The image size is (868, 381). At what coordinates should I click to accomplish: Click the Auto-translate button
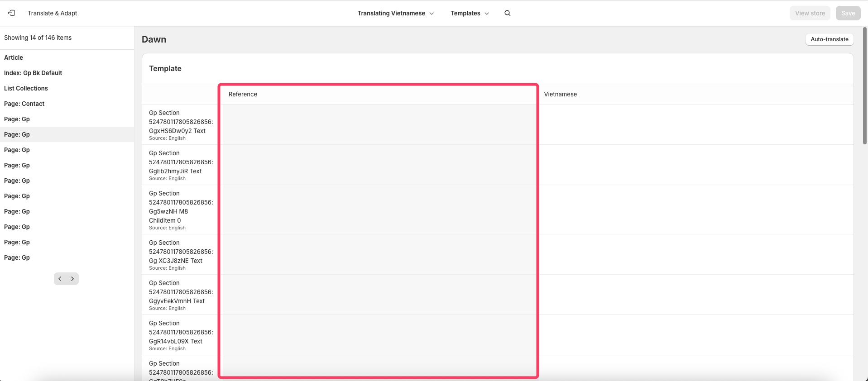[829, 39]
